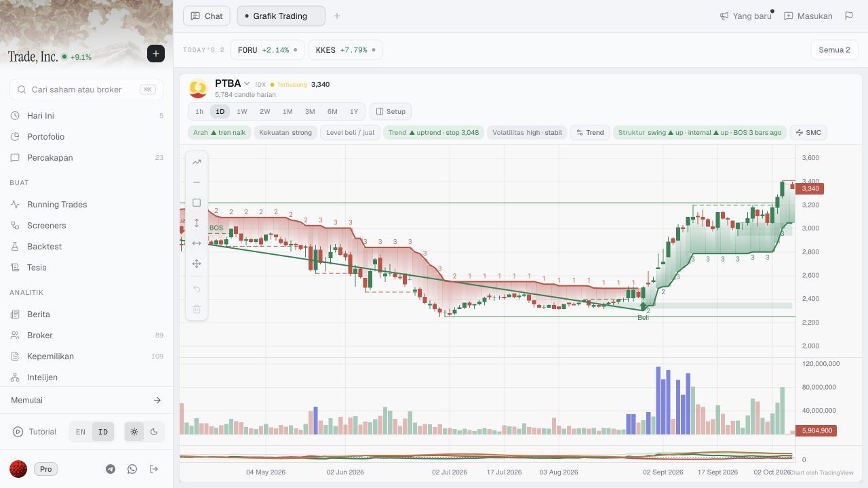The width and height of the screenshot is (868, 488).
Task: Click the Struktur swing up chip
Action: (700, 133)
